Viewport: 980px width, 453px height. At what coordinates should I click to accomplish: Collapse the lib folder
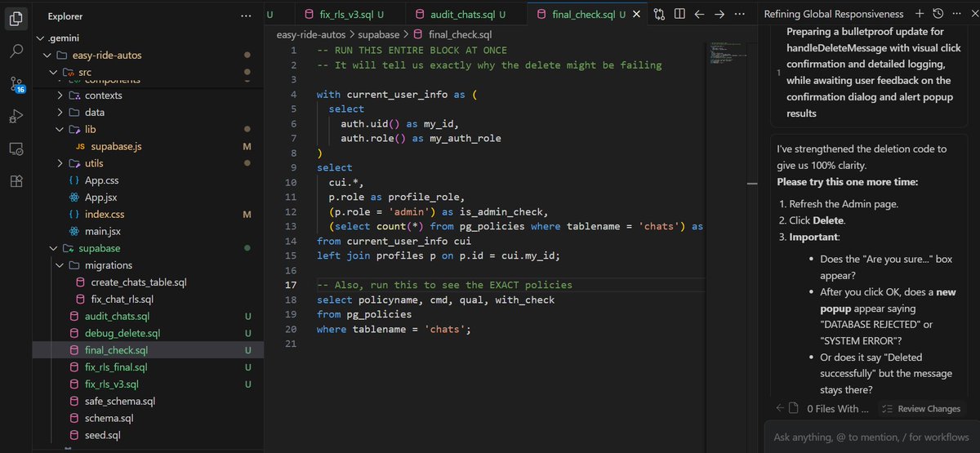[x=60, y=129]
